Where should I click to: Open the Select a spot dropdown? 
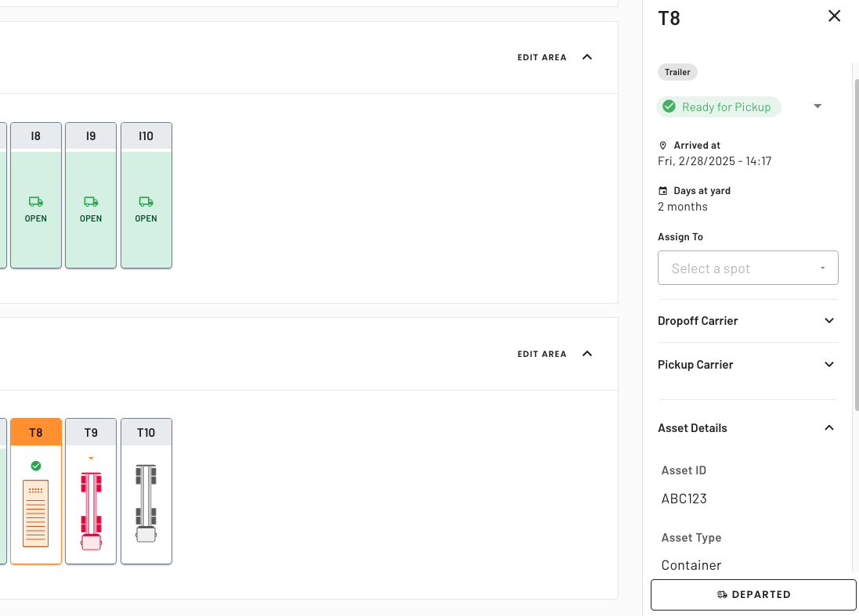748,268
